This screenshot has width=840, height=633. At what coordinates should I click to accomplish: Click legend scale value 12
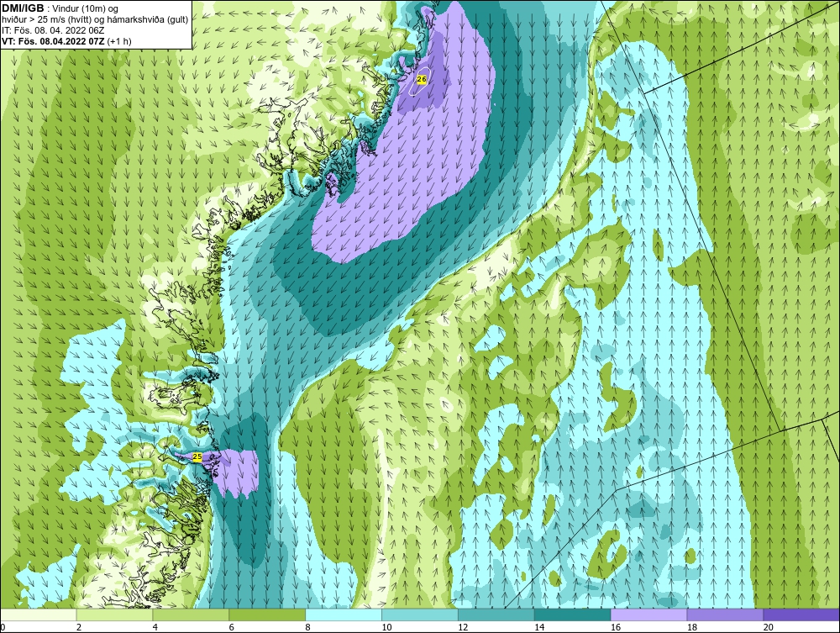point(463,627)
